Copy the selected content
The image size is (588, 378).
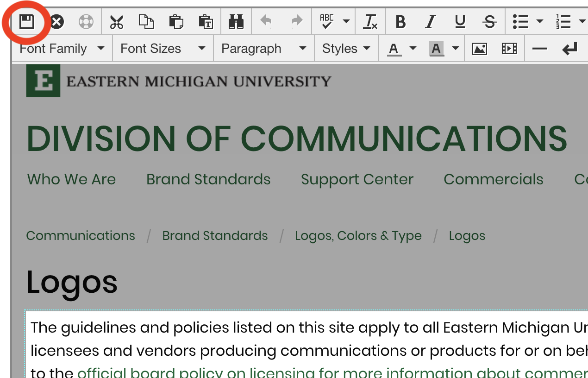[146, 22]
